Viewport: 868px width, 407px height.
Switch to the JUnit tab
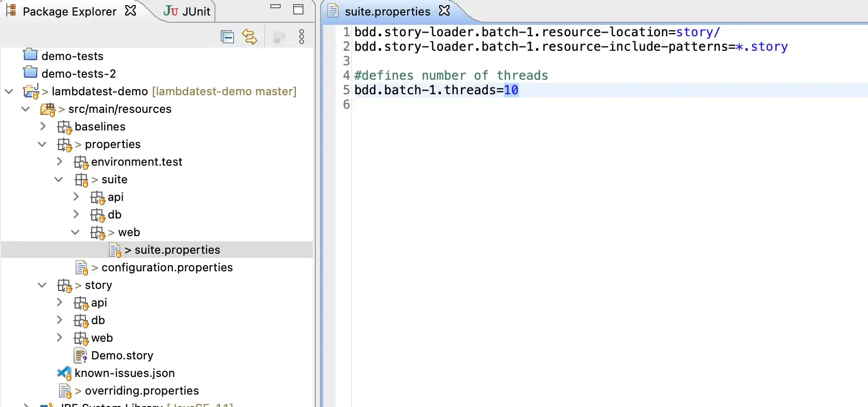pyautogui.click(x=186, y=11)
